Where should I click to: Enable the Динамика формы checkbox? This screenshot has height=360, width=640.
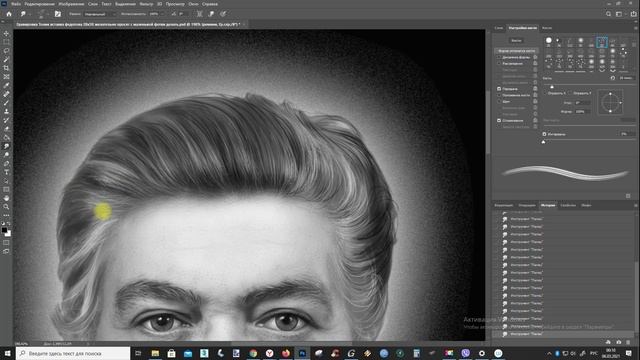point(499,57)
